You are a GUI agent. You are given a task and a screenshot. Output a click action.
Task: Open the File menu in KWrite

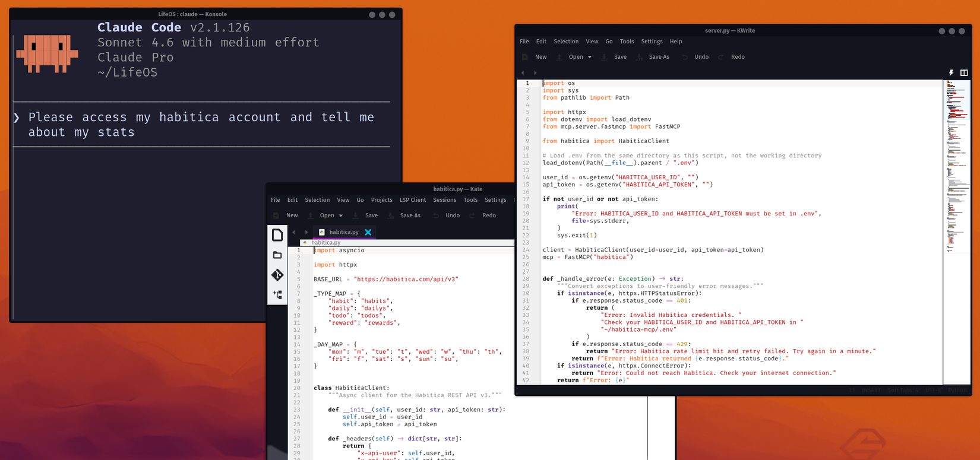coord(524,42)
